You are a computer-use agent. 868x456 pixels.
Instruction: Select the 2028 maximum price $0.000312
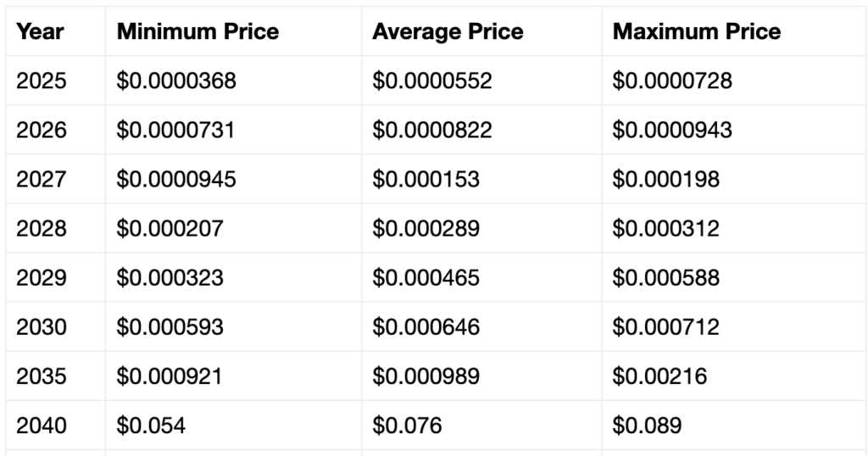click(665, 229)
